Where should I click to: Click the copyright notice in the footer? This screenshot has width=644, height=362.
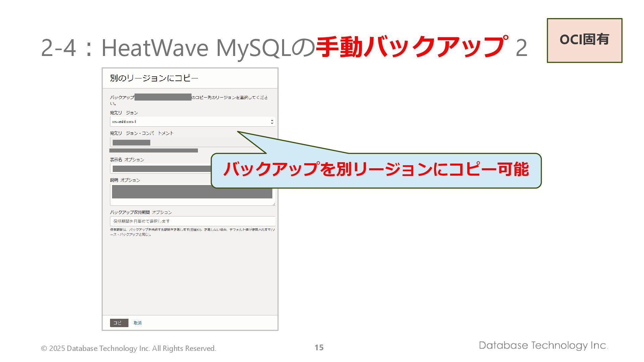click(128, 348)
